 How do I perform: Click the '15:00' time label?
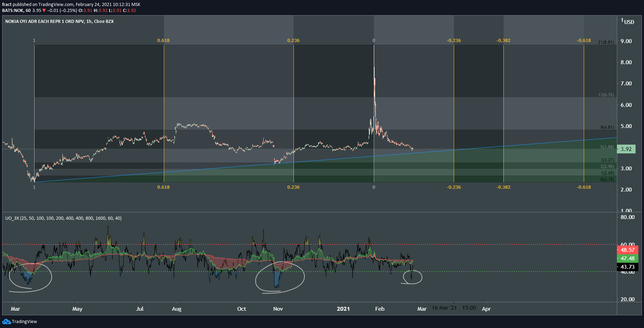pyautogui.click(x=469, y=308)
